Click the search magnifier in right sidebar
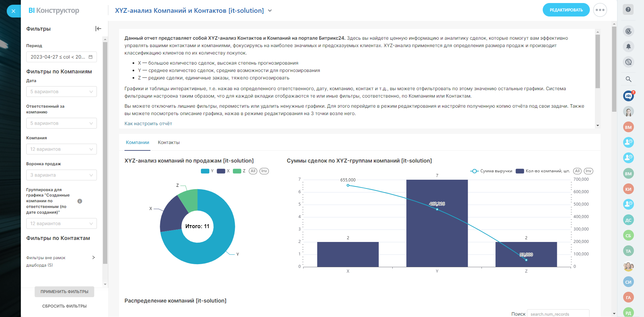 click(628, 79)
